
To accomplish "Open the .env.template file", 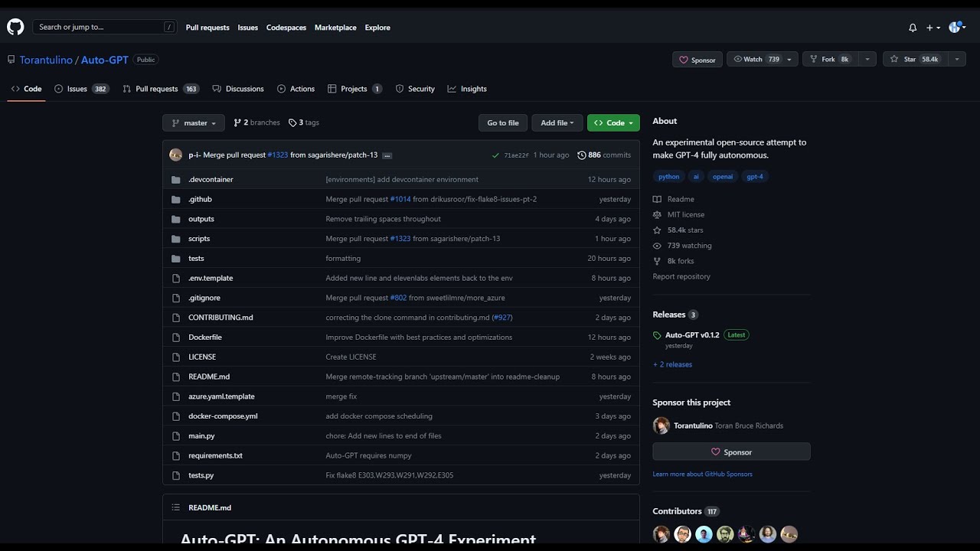I will 211,278.
